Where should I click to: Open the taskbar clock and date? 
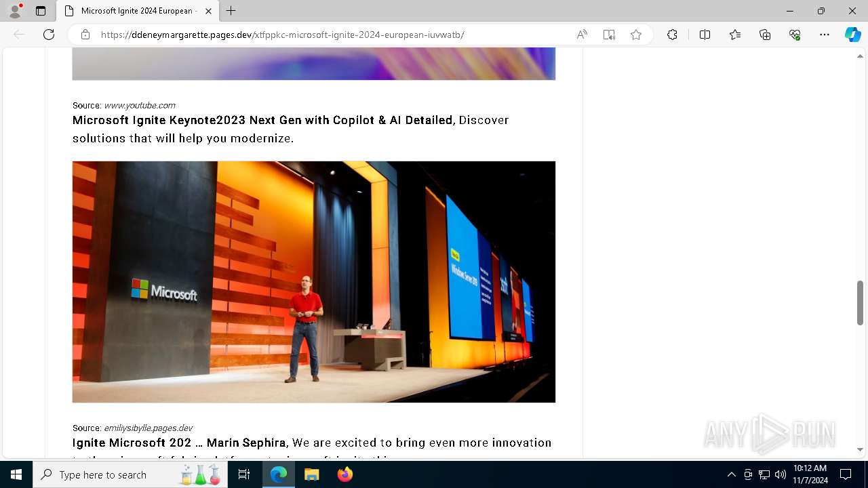(x=810, y=474)
